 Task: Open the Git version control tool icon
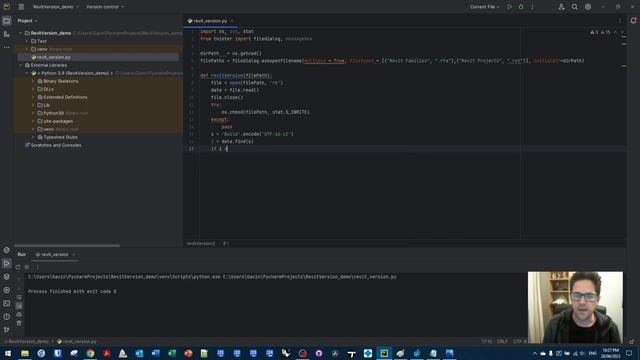7,330
